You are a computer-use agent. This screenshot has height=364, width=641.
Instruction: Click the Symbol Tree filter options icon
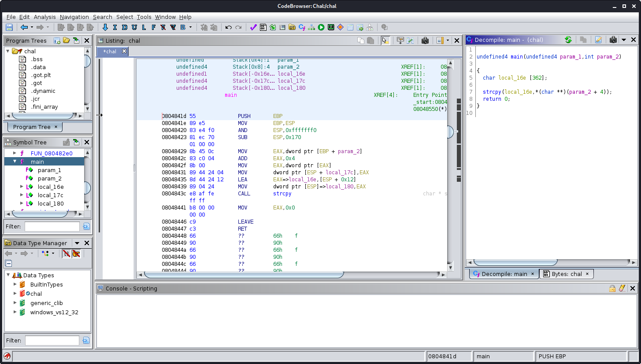pos(86,227)
